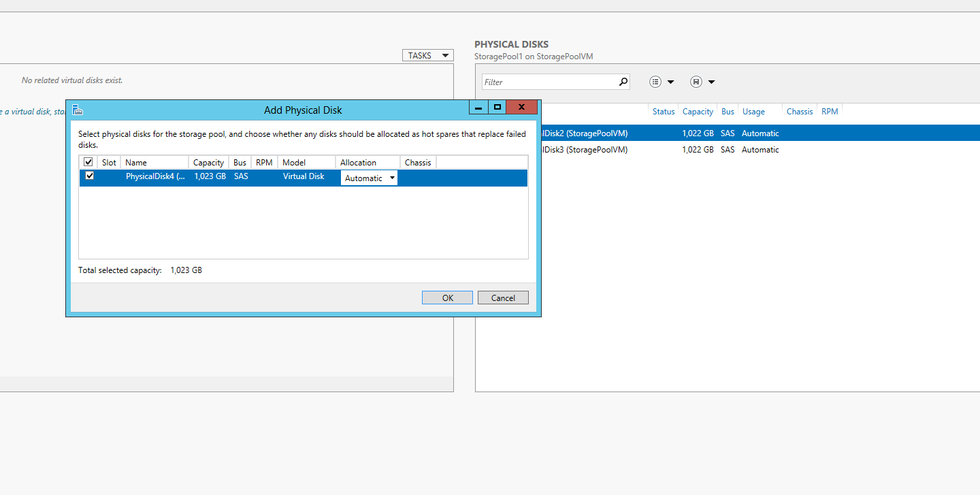The width and height of the screenshot is (980, 495).
Task: Click the No related virtual disks exist text
Action: pyautogui.click(x=72, y=80)
